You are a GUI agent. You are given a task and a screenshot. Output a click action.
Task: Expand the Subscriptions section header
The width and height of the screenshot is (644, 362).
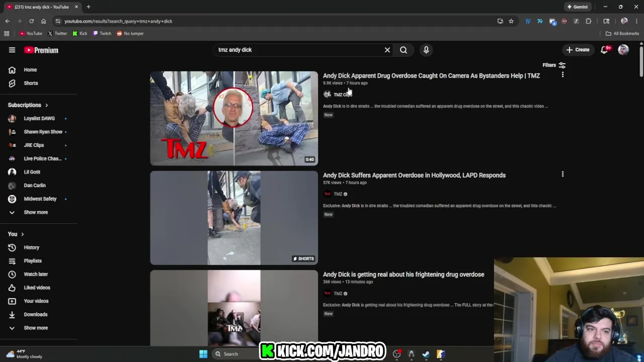point(28,105)
